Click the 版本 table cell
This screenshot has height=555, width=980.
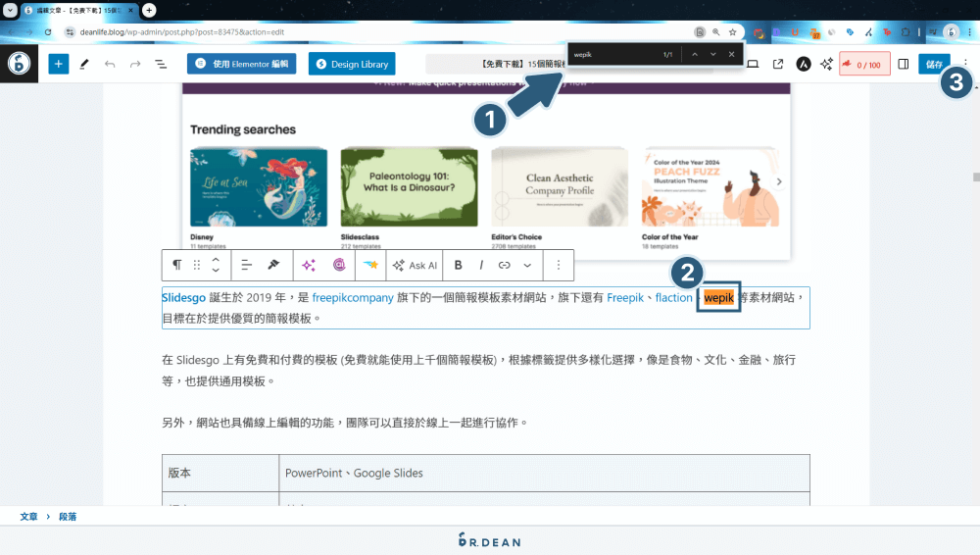coord(220,473)
